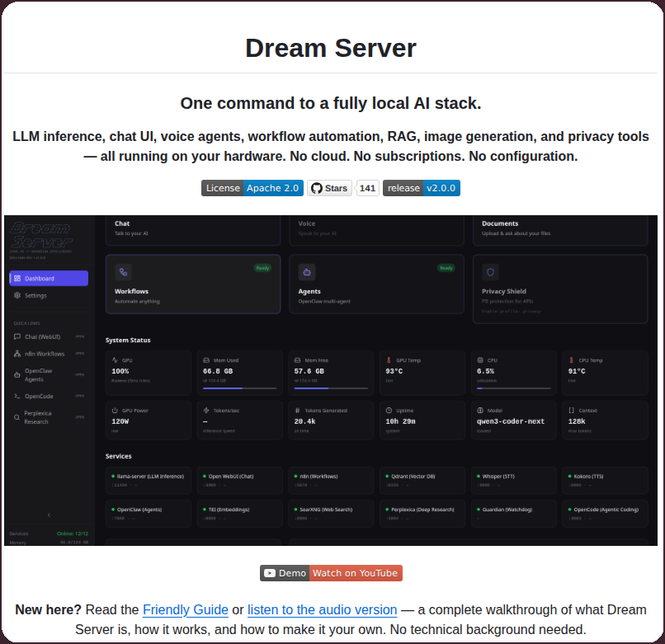Select the Guardian (Watchdog) service
Screen dimensions: 665x644
tap(513, 514)
